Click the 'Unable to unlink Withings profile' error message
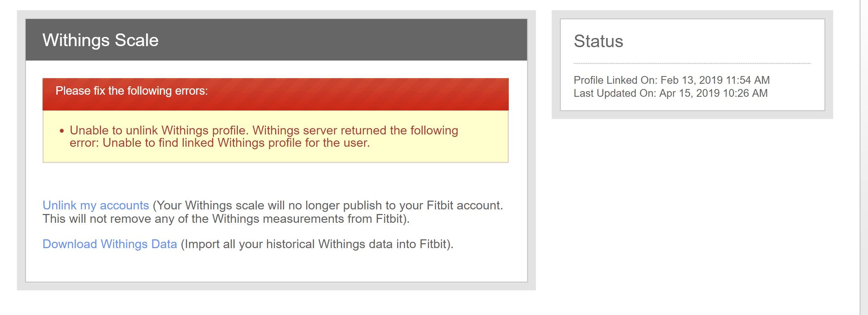The image size is (868, 315). (x=264, y=131)
